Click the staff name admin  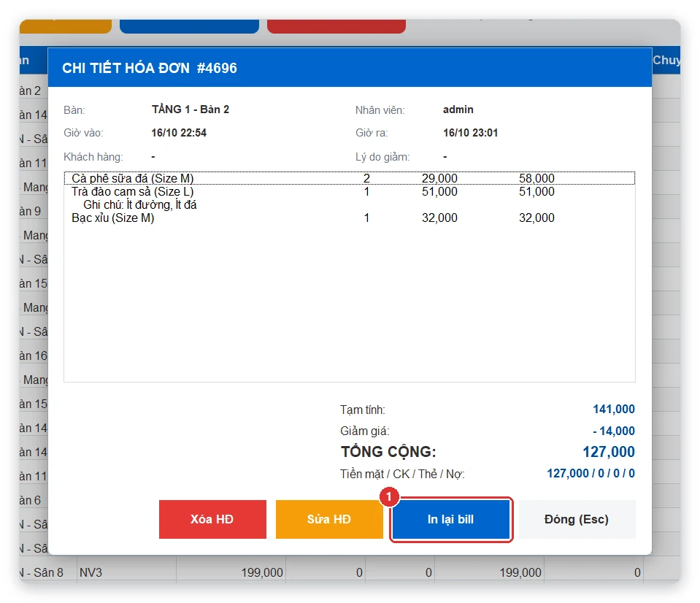458,110
